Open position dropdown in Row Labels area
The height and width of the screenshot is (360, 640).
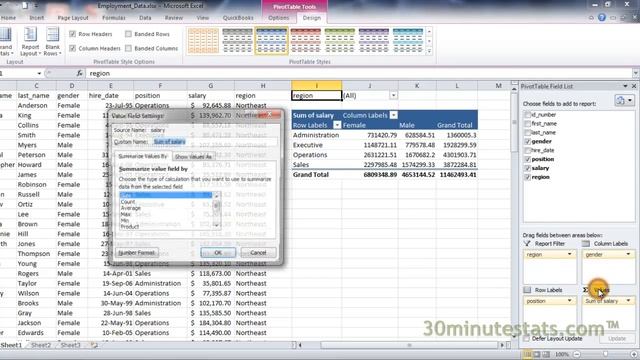pyautogui.click(x=570, y=301)
